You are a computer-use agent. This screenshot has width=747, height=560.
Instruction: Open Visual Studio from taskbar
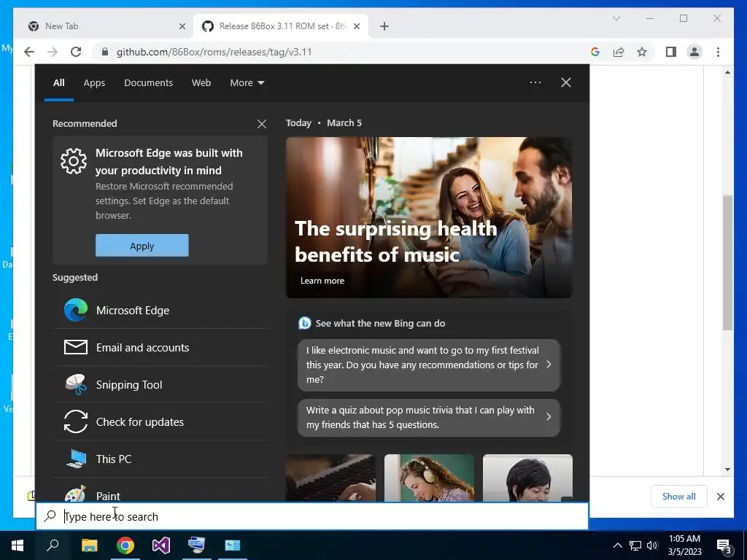click(x=161, y=545)
